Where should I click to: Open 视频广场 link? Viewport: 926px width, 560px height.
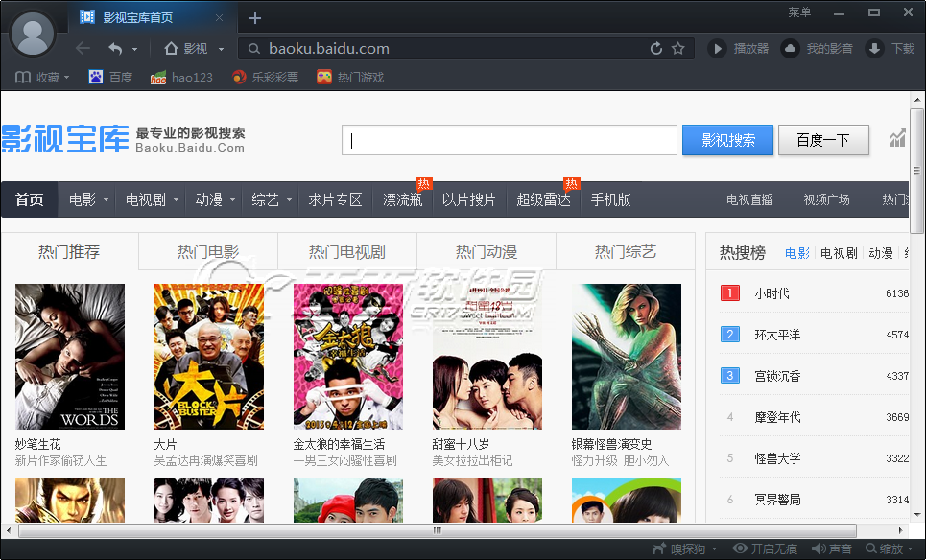(x=826, y=200)
